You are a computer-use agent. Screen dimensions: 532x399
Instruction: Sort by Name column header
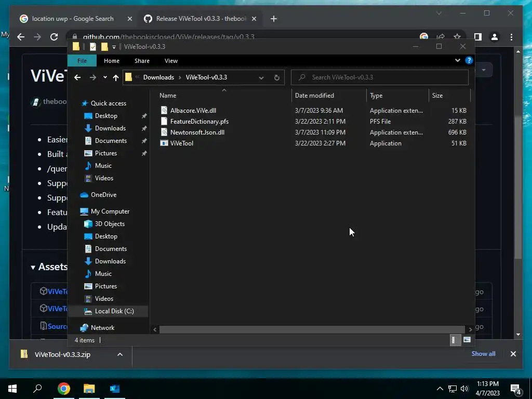tap(168, 96)
